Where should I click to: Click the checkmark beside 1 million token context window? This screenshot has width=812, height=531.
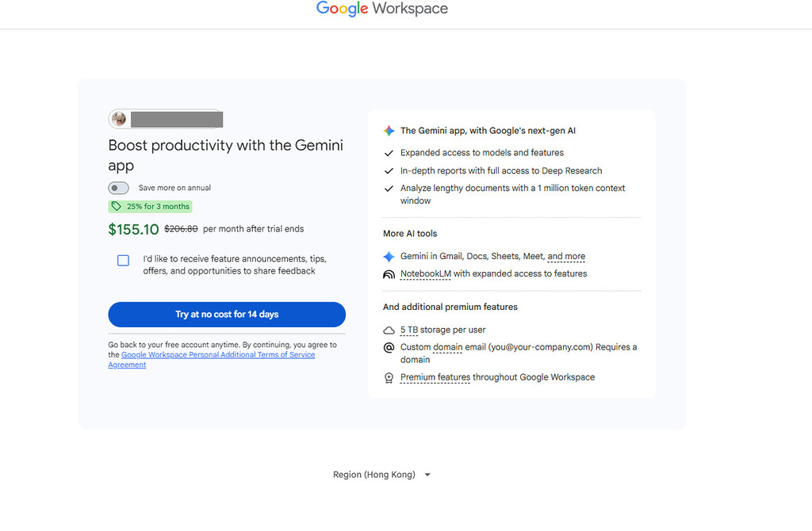pyautogui.click(x=389, y=189)
